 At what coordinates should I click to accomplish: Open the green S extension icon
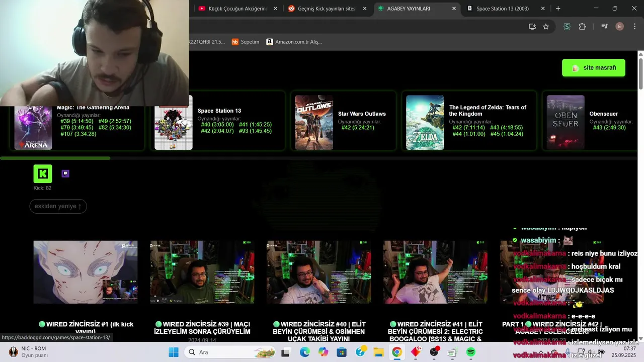pos(567,27)
